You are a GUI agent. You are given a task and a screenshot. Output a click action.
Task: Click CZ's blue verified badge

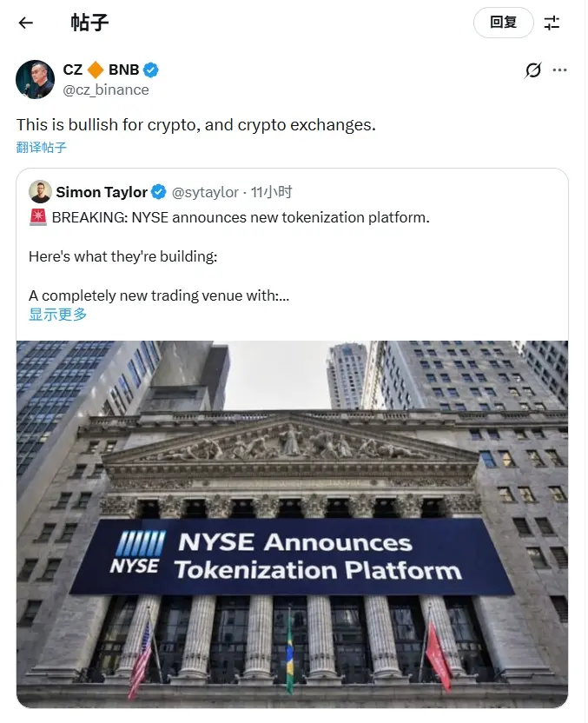(151, 70)
